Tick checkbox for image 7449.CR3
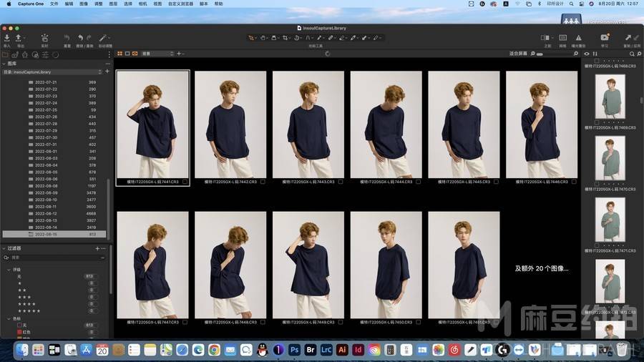 (341, 323)
